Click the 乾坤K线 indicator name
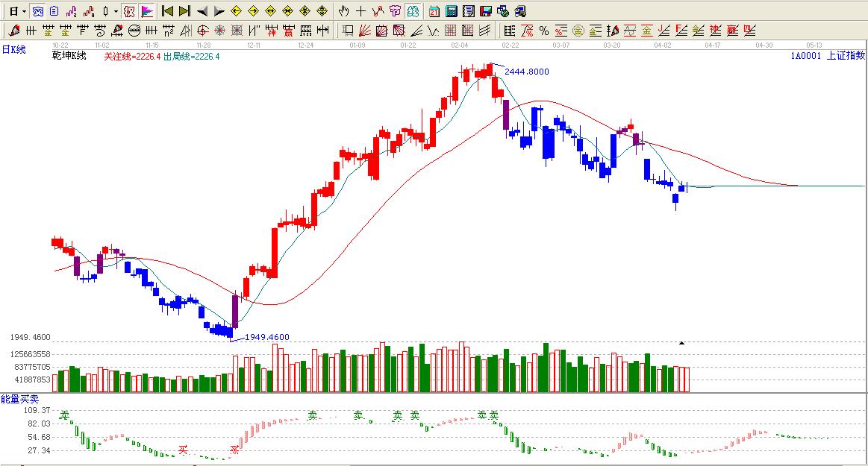 tap(69, 56)
